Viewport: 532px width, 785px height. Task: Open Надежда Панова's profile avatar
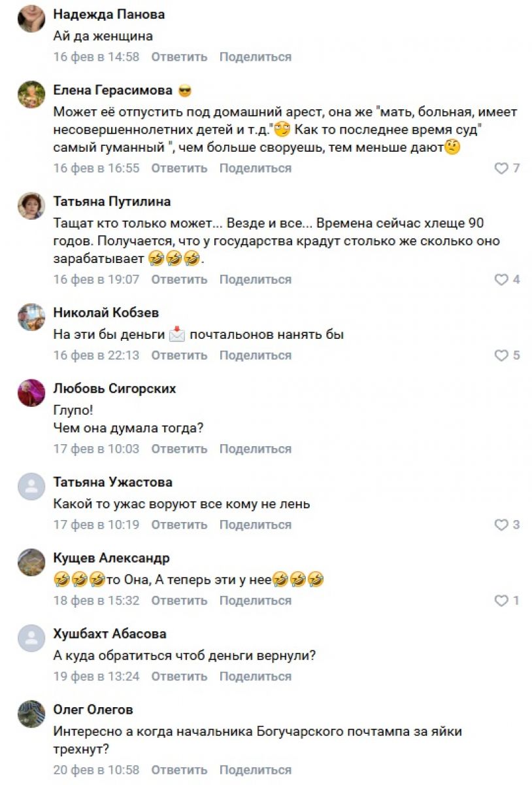31,19
